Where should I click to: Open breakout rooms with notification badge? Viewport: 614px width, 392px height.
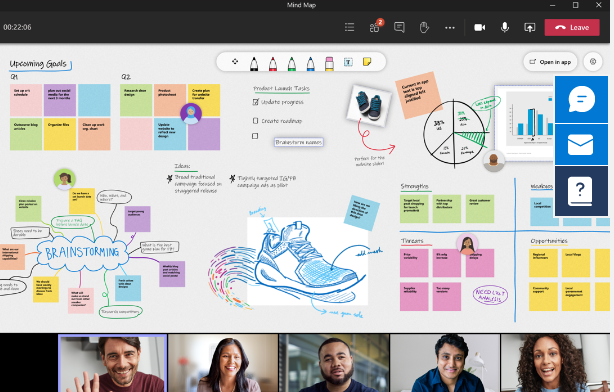click(375, 27)
